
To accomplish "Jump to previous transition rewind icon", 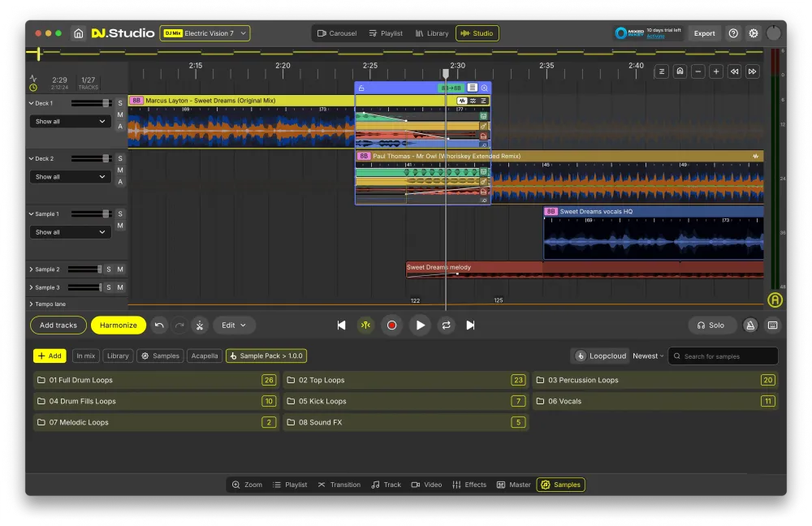I will coord(734,71).
